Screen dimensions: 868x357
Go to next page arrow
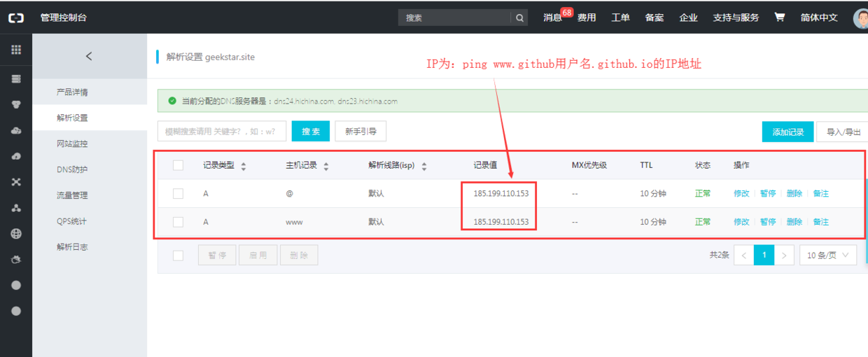coord(785,255)
